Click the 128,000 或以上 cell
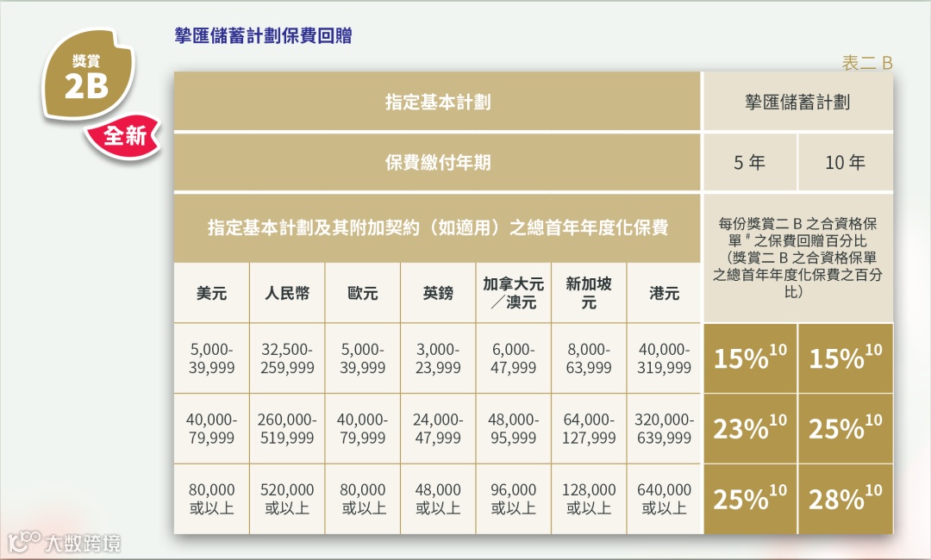The width and height of the screenshot is (931, 560). pyautogui.click(x=589, y=499)
